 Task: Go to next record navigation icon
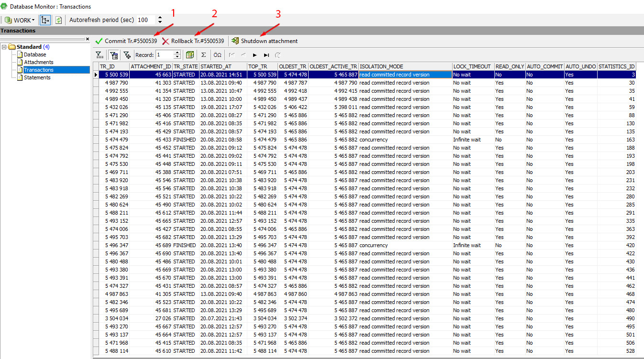click(x=255, y=55)
